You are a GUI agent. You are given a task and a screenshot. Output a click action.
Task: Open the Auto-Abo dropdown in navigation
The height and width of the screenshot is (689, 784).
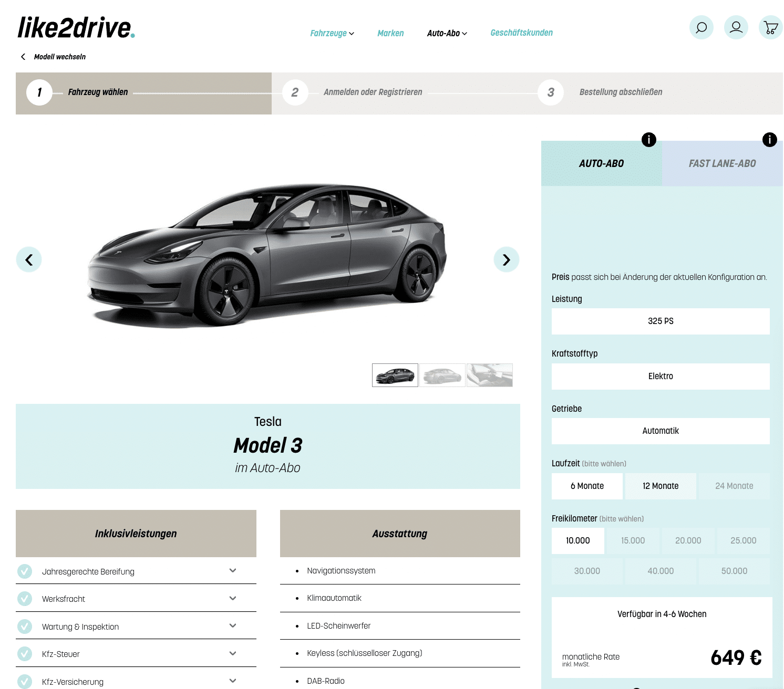tap(447, 33)
